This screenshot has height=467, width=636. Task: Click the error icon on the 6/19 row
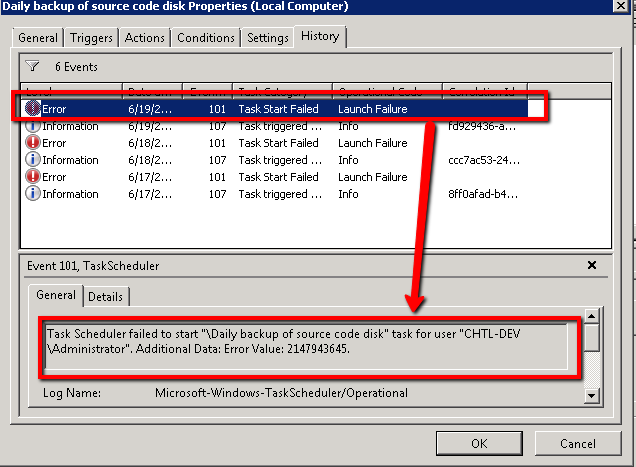coord(33,109)
